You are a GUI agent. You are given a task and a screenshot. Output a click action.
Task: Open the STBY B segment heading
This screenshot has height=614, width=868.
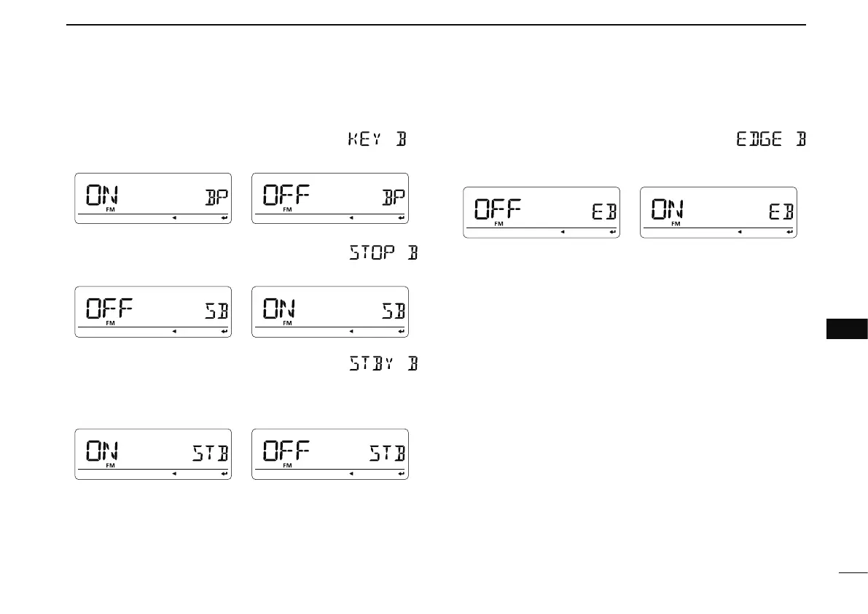[x=380, y=362]
